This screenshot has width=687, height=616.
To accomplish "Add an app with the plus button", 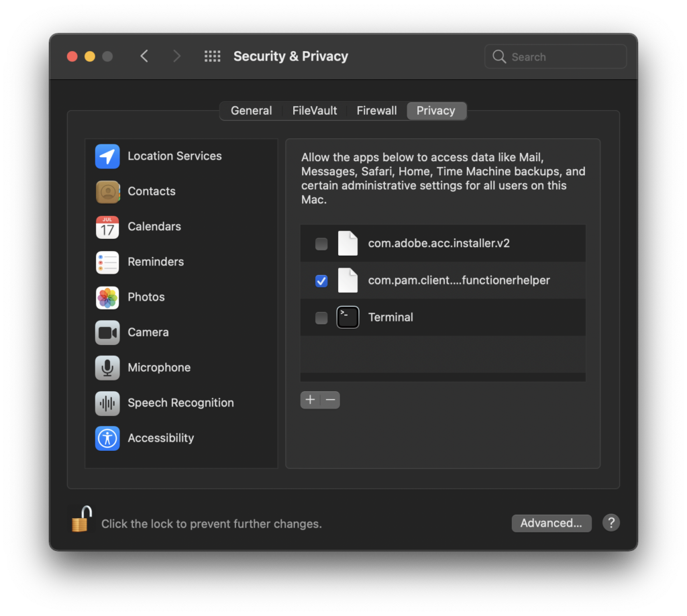I will [x=310, y=400].
